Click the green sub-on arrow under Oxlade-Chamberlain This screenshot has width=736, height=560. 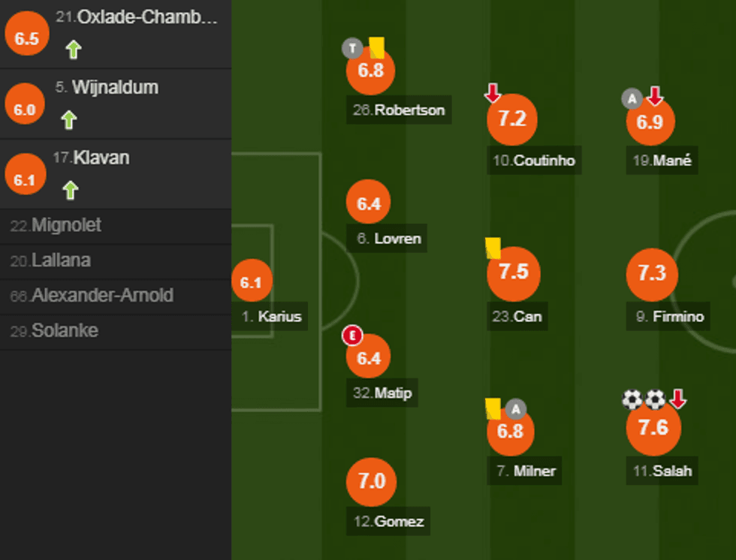pyautogui.click(x=73, y=50)
